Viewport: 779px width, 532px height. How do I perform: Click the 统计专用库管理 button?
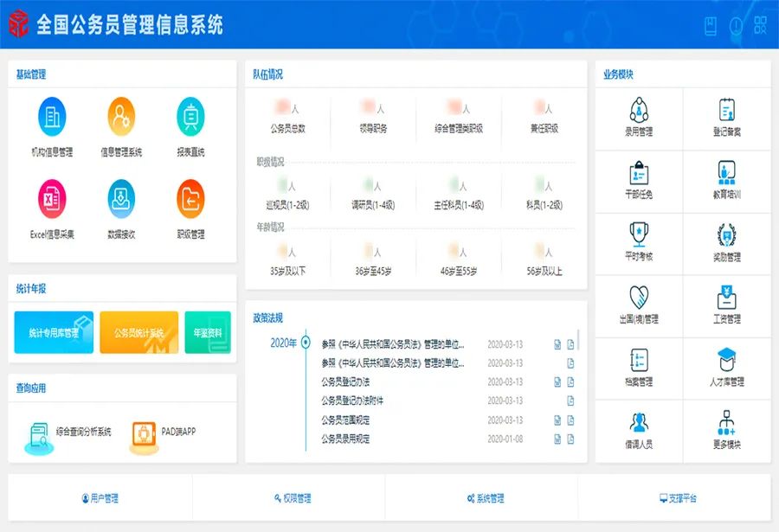click(x=54, y=333)
